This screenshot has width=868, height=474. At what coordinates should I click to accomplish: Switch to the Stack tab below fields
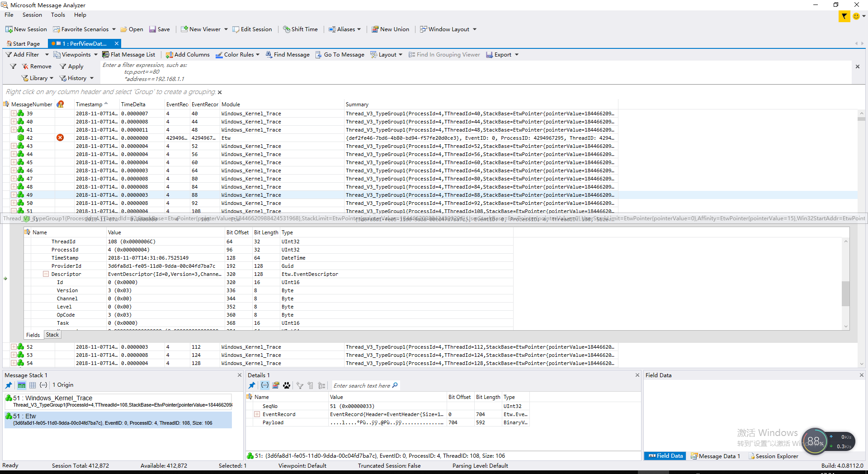click(52, 335)
